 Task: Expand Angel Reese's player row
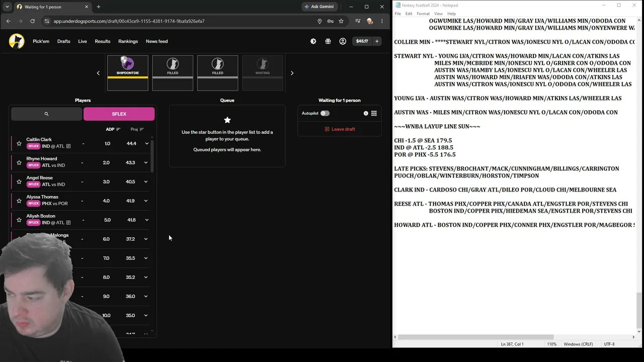146,182
